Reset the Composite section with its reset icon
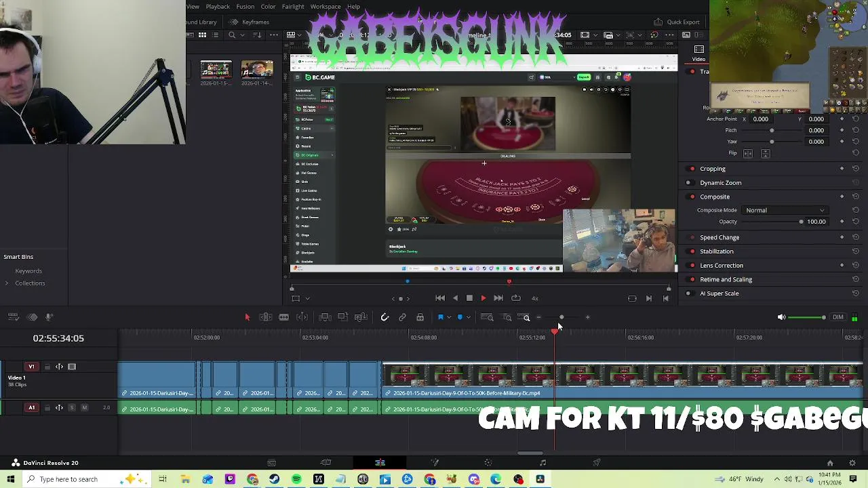 856,197
